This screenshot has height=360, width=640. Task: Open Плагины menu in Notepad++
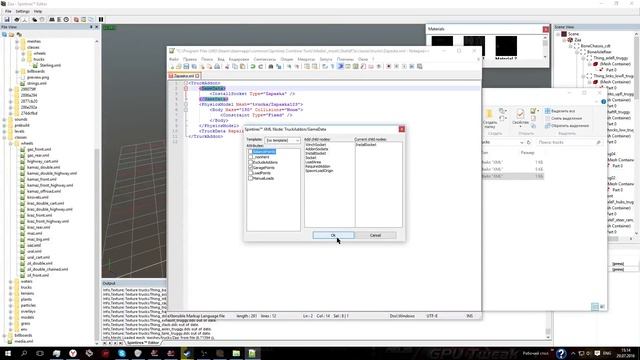345,60
